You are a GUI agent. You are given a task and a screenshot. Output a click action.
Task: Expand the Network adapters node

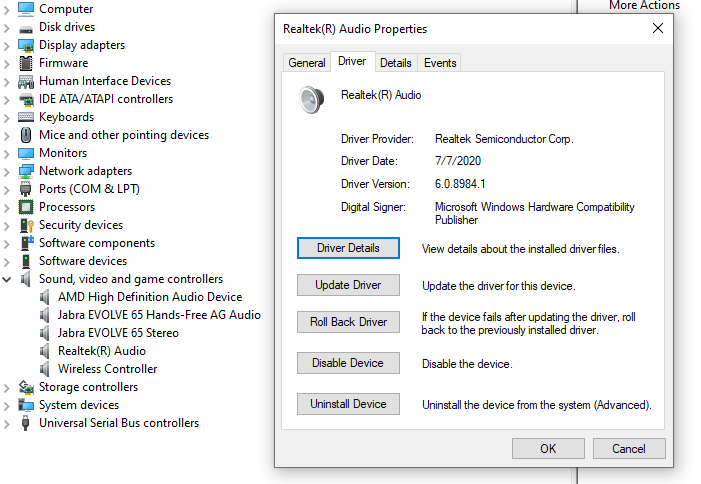pos(6,172)
